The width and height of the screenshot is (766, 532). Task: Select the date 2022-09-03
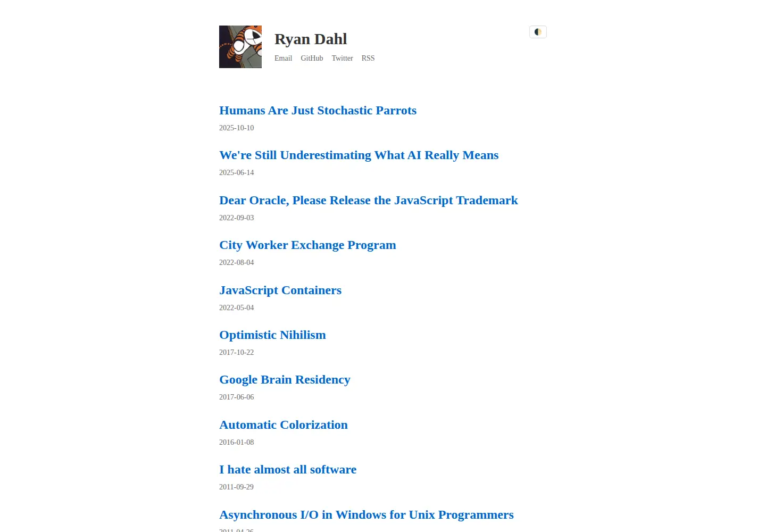coord(237,218)
